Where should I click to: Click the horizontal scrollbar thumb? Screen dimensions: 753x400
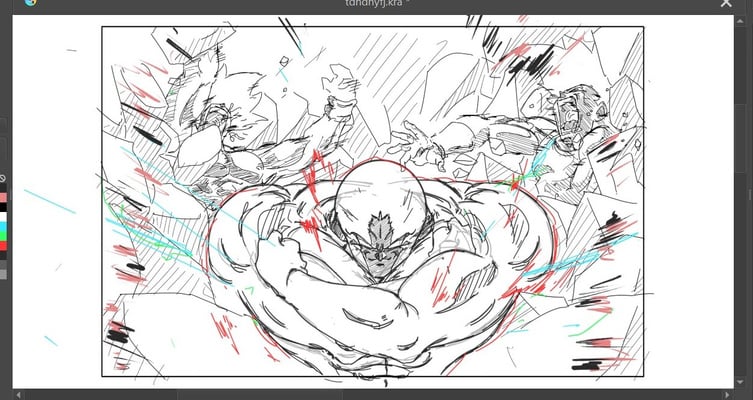point(260,395)
